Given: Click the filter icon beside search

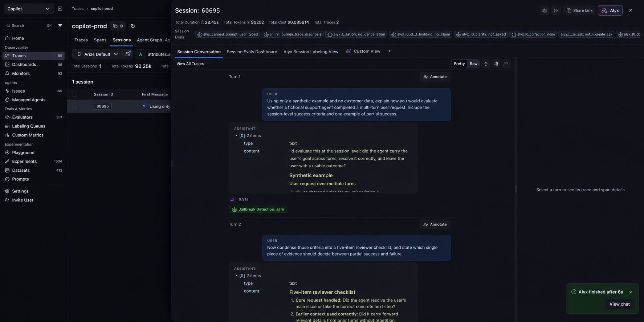Looking at the screenshot, I should [x=60, y=26].
